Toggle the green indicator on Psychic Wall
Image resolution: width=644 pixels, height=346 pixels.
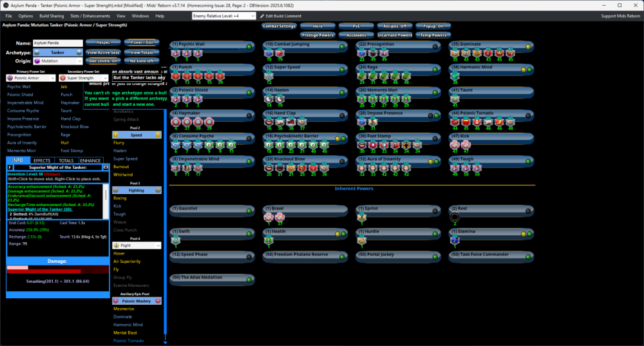pos(249,46)
